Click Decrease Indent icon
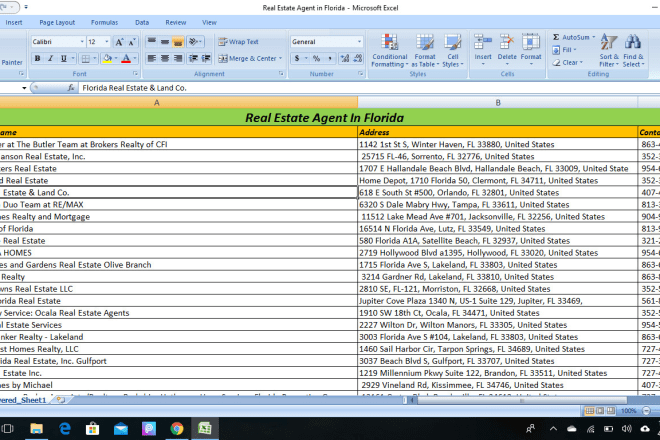Image resolution: width=660 pixels, height=440 pixels. [193, 59]
